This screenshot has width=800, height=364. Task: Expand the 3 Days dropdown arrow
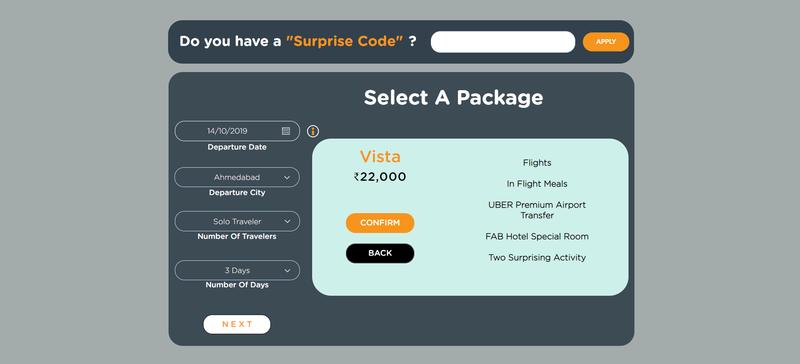(x=287, y=271)
